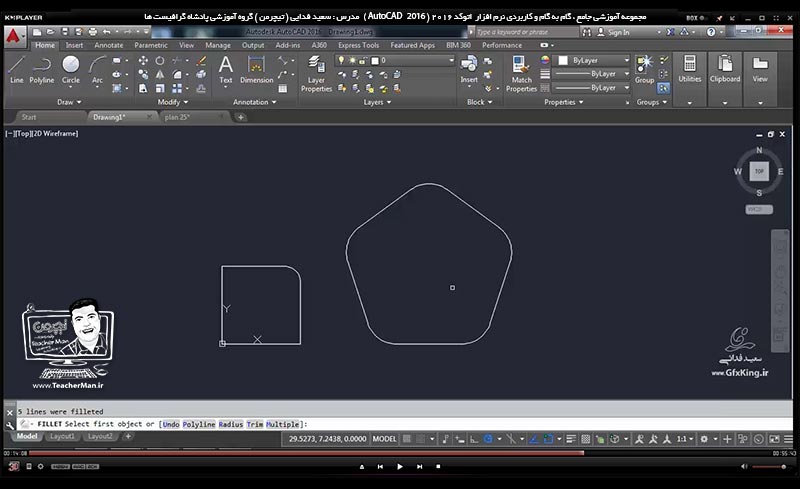
Task: Open the layer selection dropdown
Action: pos(451,61)
